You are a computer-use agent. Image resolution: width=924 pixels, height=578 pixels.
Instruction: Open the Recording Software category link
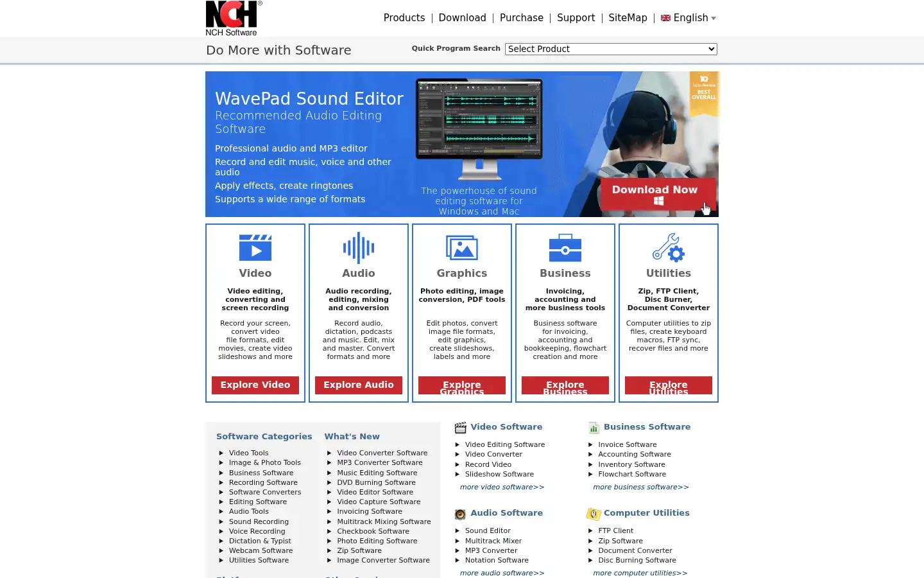click(263, 483)
